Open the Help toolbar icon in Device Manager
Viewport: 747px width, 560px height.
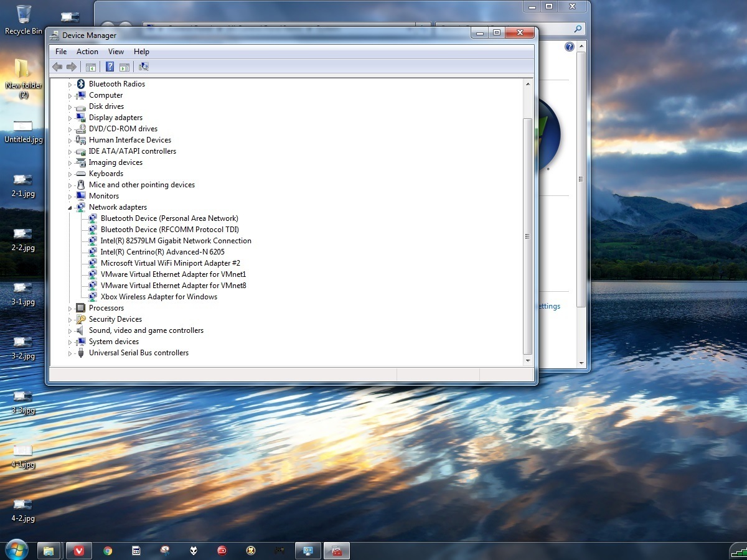coord(110,67)
